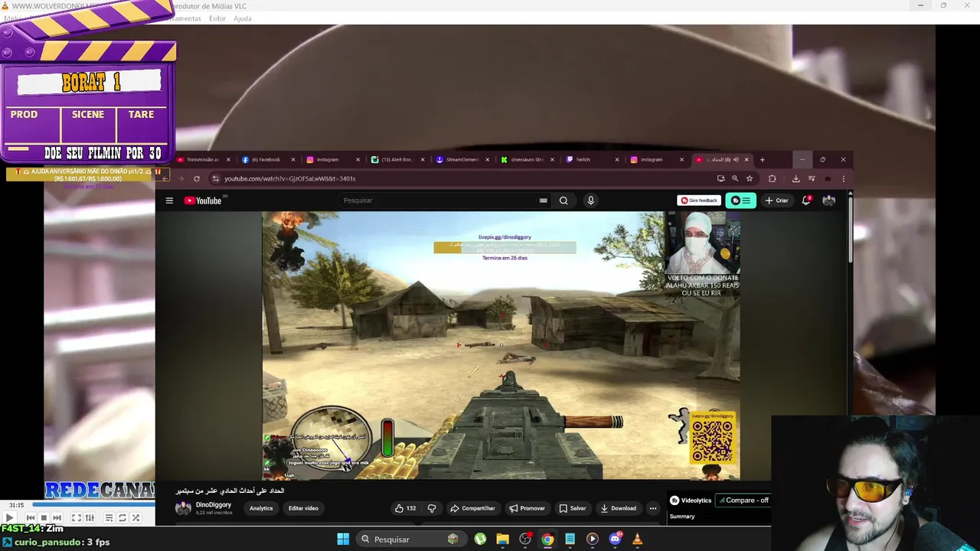This screenshot has height=551, width=980.
Task: Click the Compartilhar share button
Action: click(x=472, y=508)
